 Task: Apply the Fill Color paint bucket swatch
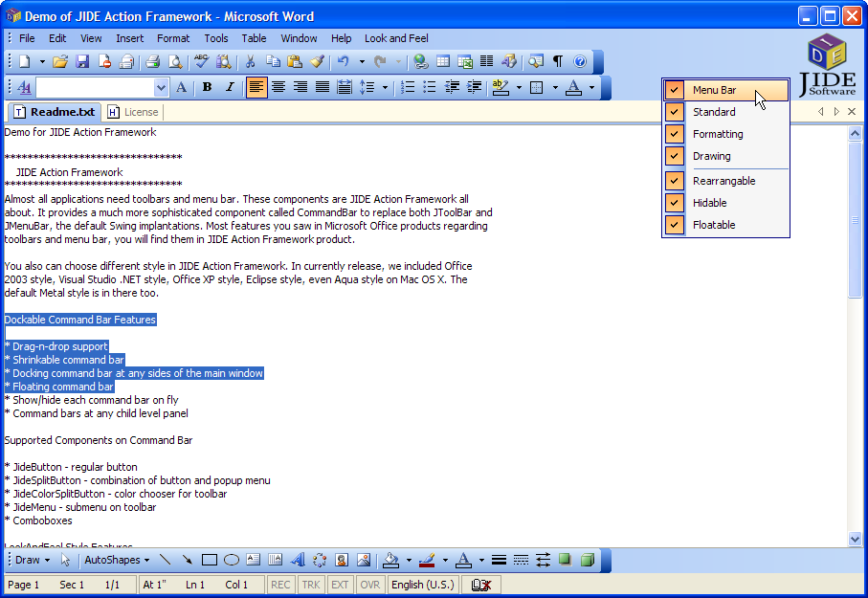tap(390, 560)
